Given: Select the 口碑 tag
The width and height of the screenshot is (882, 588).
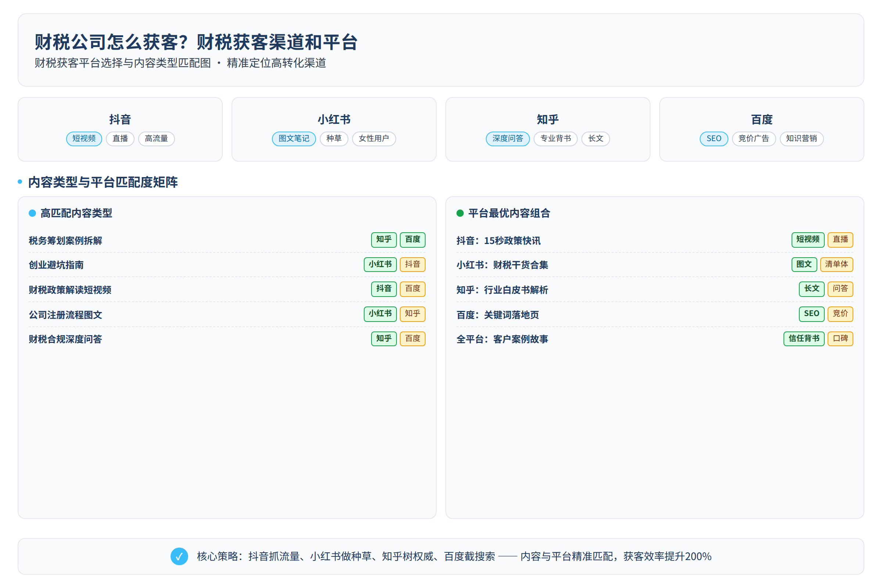Looking at the screenshot, I should 840,338.
